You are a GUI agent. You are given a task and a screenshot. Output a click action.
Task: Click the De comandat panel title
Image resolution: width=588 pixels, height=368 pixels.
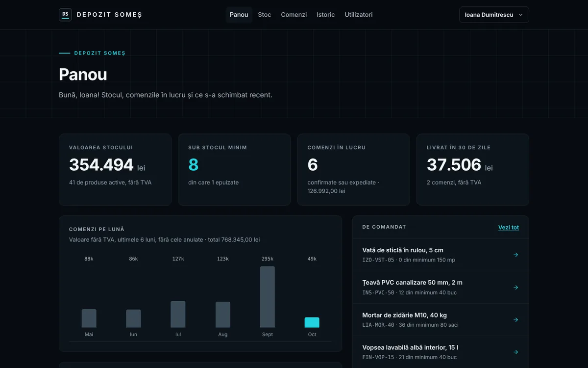pyautogui.click(x=384, y=227)
